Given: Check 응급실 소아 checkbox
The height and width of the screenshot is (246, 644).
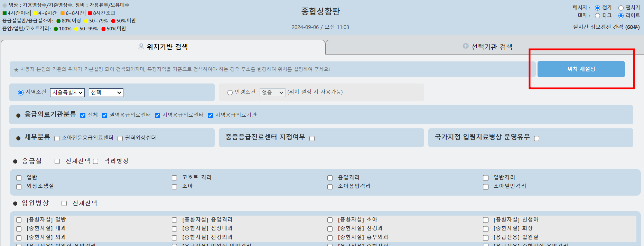Looking at the screenshot, I should coord(175,187).
